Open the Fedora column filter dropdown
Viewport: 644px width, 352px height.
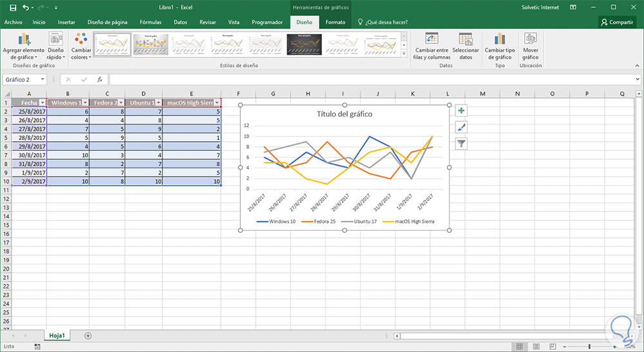click(x=121, y=103)
